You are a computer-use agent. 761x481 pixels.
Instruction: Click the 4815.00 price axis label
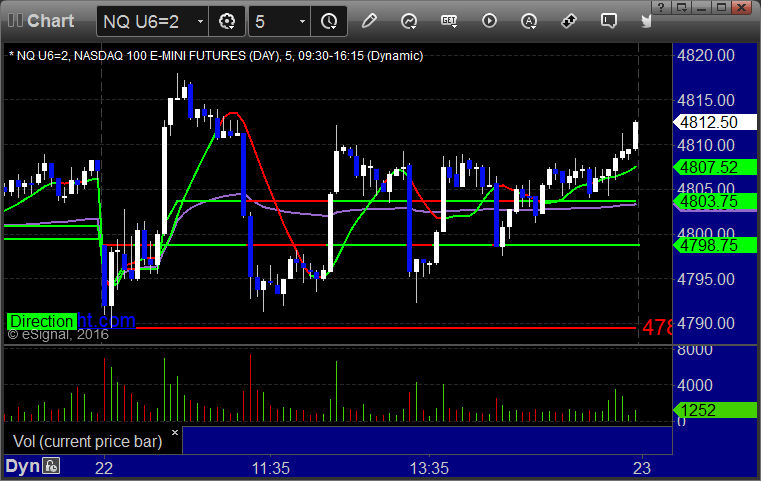tap(706, 100)
